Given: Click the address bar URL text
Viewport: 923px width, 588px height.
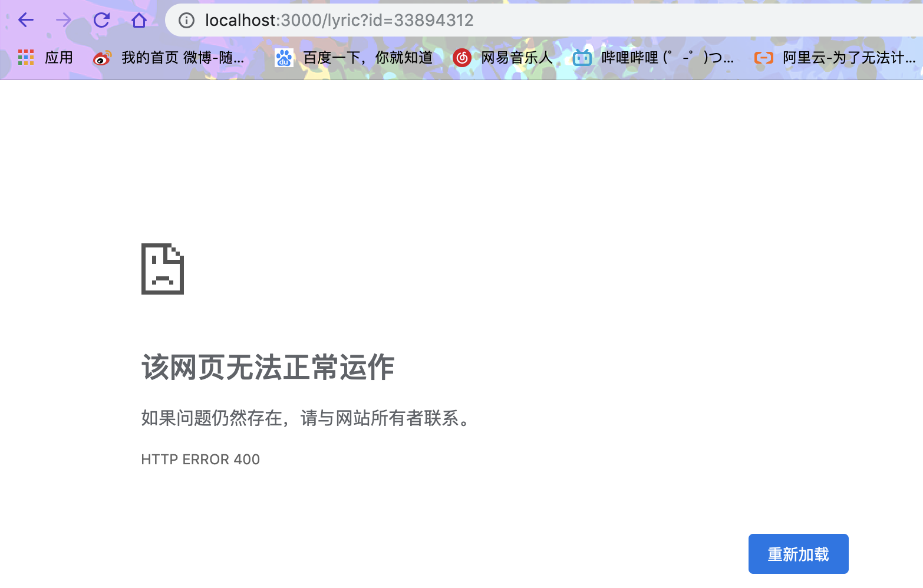Looking at the screenshot, I should [x=338, y=19].
